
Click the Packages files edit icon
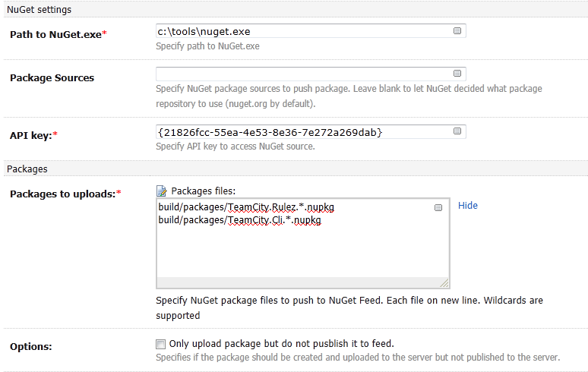coord(162,191)
